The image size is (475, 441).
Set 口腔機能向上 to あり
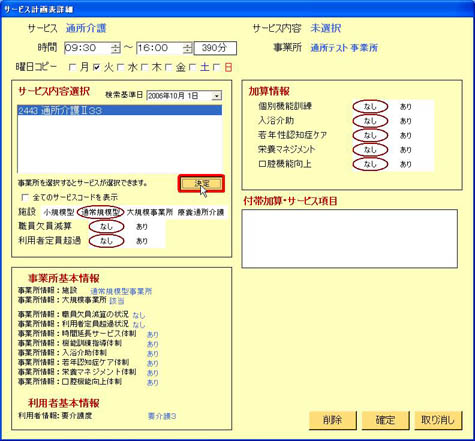point(406,164)
